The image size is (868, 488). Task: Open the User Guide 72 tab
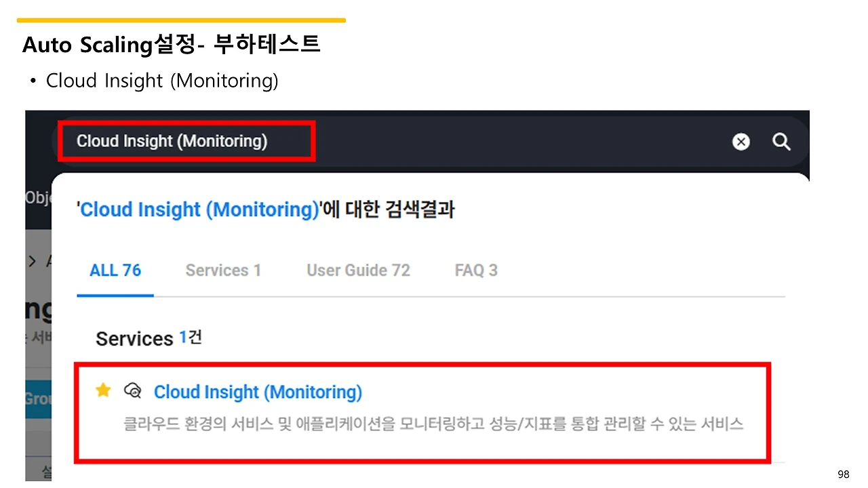[x=358, y=270]
